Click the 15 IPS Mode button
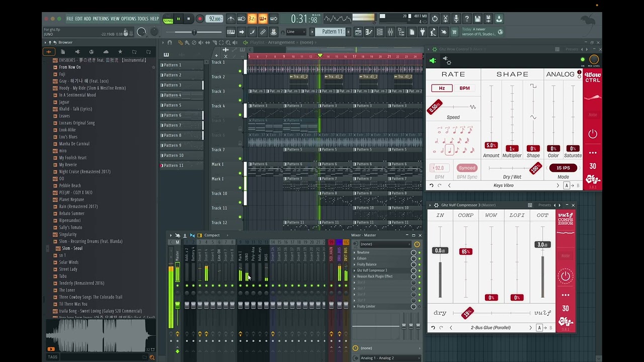Screen dimensions: 644x362 coord(563,168)
